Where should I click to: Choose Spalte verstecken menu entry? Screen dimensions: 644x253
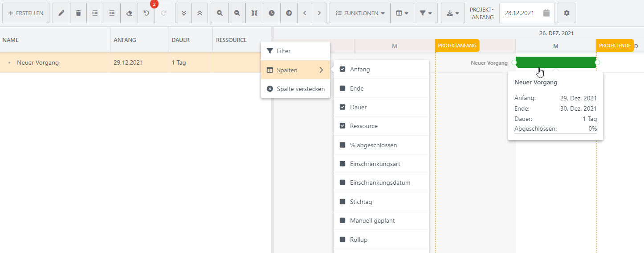point(295,89)
